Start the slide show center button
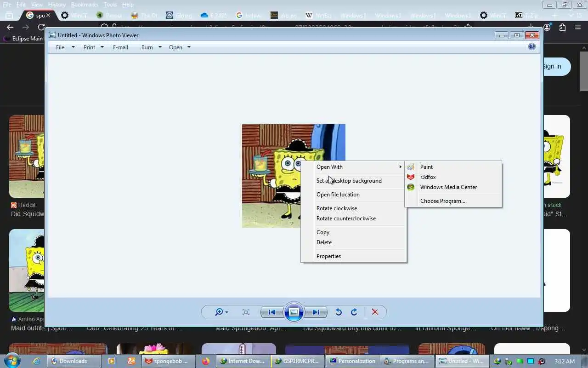This screenshot has width=588, height=368. (x=294, y=312)
